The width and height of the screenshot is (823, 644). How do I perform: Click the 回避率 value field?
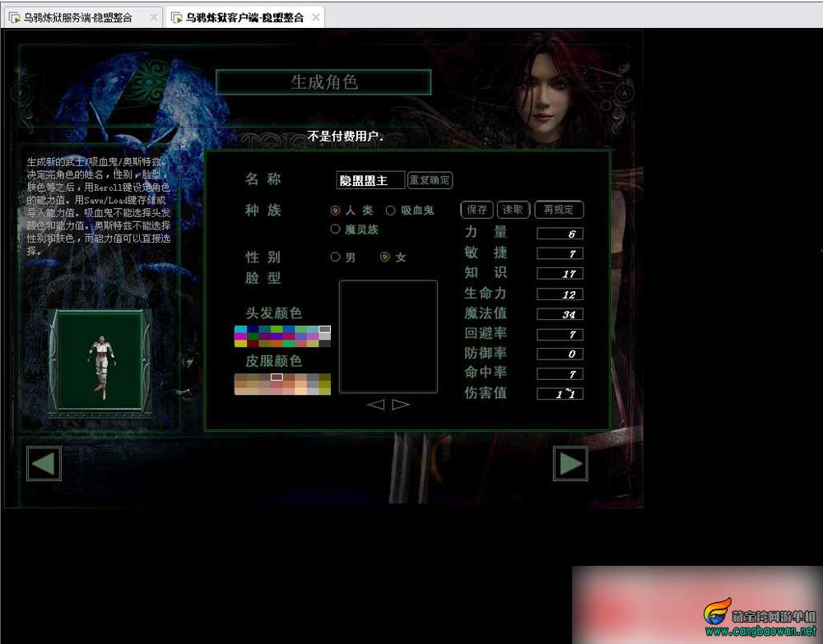pos(560,334)
